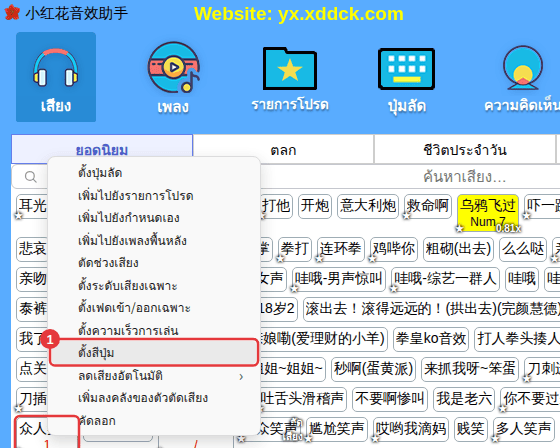Play the 哎哟我滴妈 sound
The height and width of the screenshot is (448, 560).
click(x=411, y=429)
